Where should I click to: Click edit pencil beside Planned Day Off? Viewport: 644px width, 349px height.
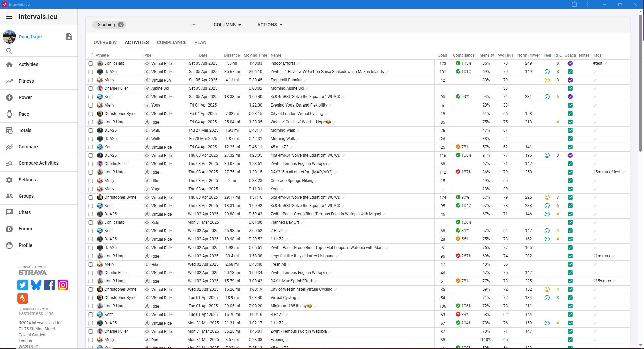[302, 223]
